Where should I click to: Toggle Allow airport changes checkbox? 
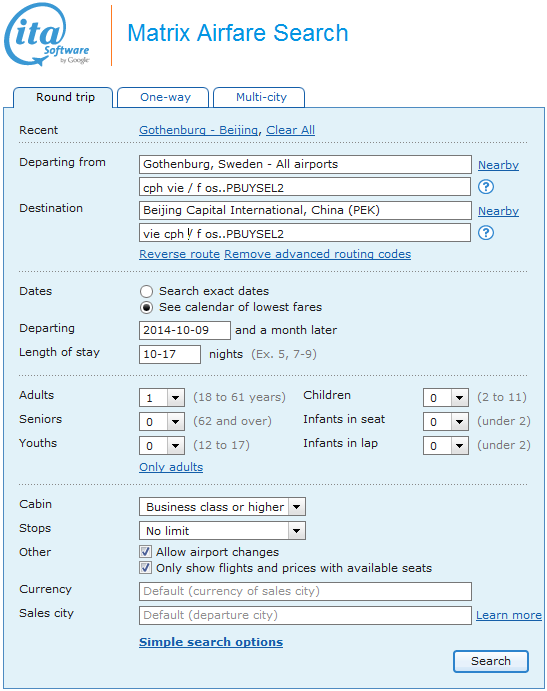pos(145,552)
